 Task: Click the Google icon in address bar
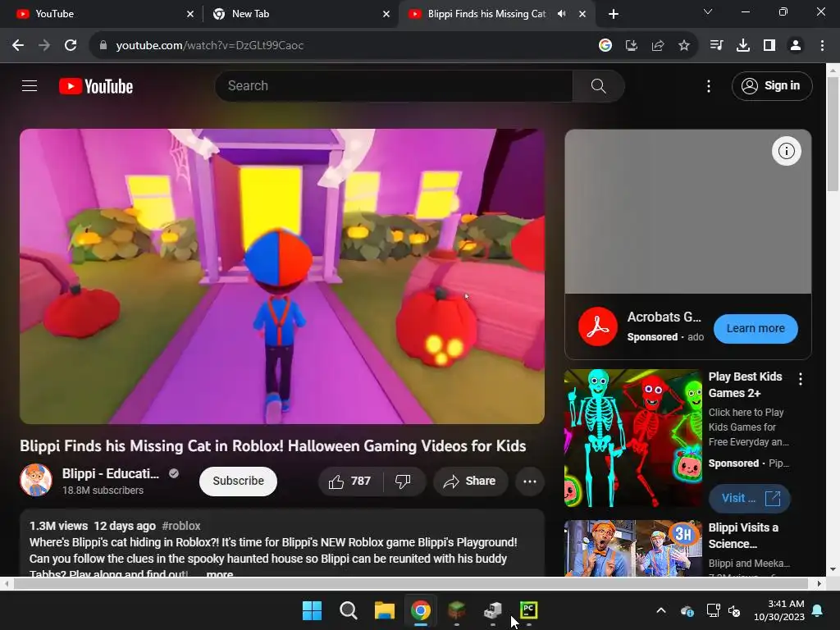click(x=605, y=46)
